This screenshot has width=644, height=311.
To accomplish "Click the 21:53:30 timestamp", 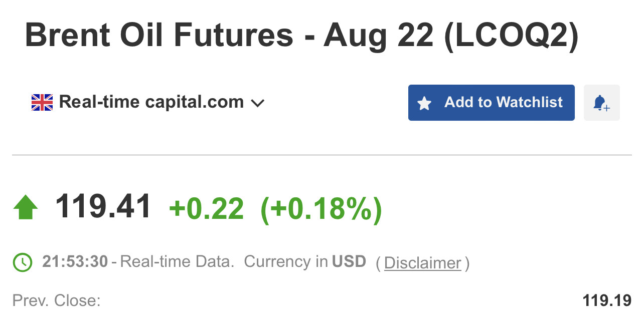I will 75,262.
